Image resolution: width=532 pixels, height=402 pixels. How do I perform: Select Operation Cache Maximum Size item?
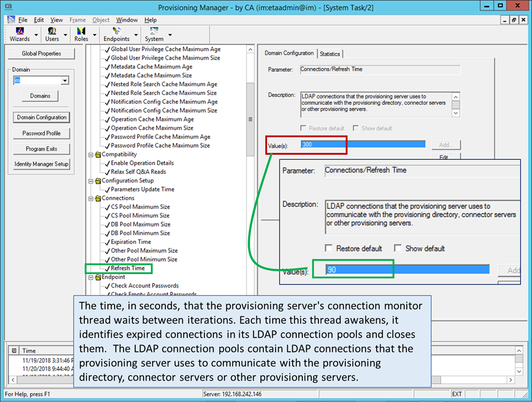[x=152, y=128]
